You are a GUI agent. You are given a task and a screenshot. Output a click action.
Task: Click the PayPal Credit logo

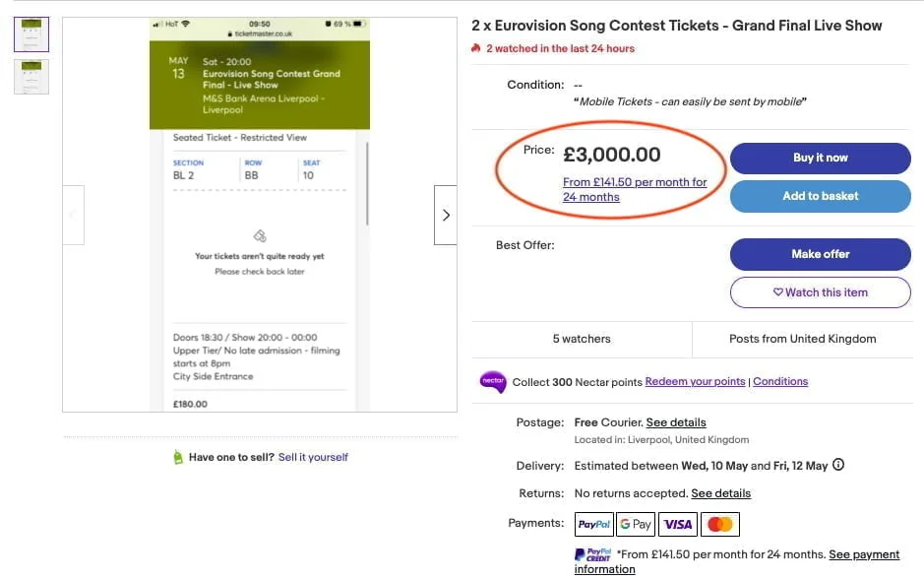click(592, 554)
